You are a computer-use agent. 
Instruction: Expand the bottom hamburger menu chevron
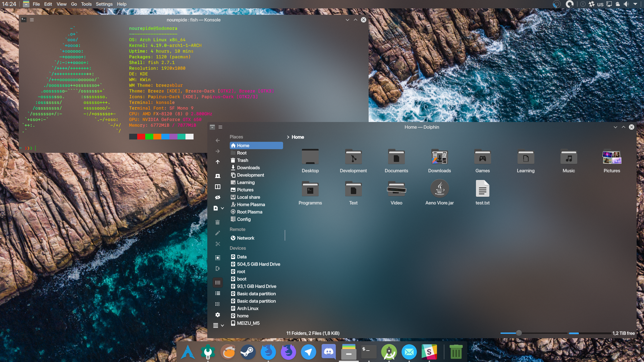tap(222, 325)
